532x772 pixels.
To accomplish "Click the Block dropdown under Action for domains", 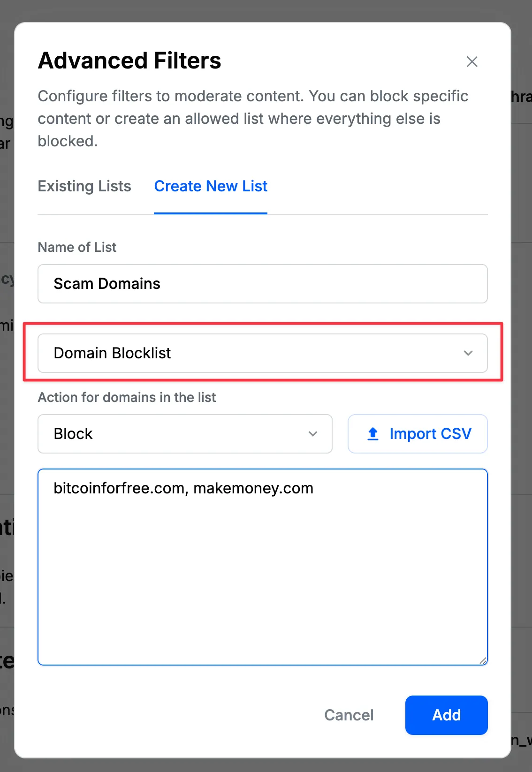I will pyautogui.click(x=185, y=434).
